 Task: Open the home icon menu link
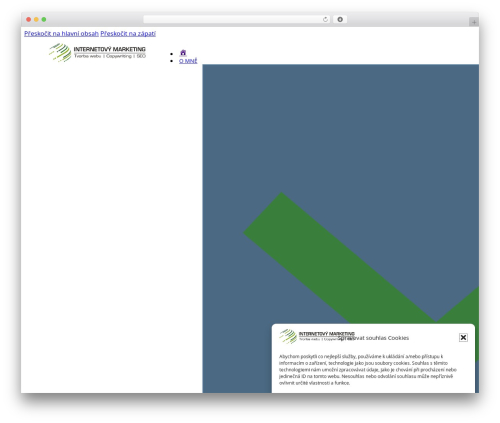[x=183, y=53]
